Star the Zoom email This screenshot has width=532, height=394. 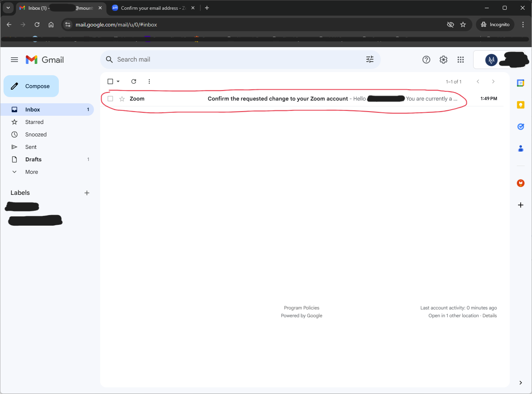click(x=122, y=99)
